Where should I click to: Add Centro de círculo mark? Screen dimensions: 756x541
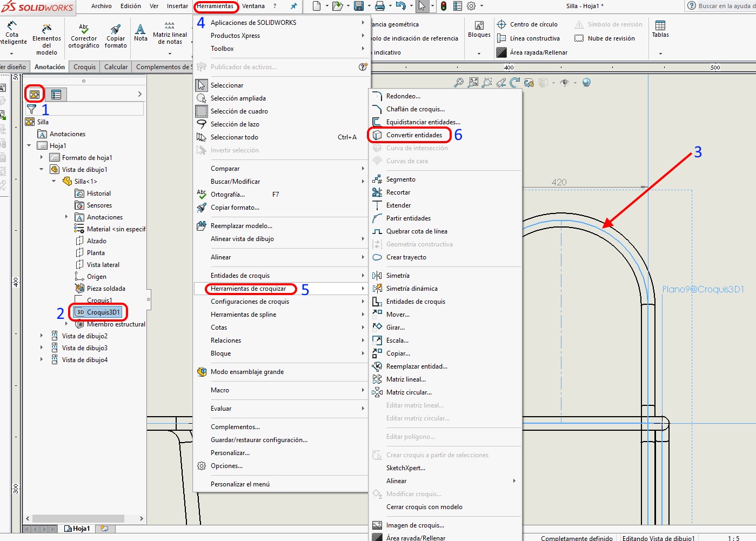pos(527,24)
